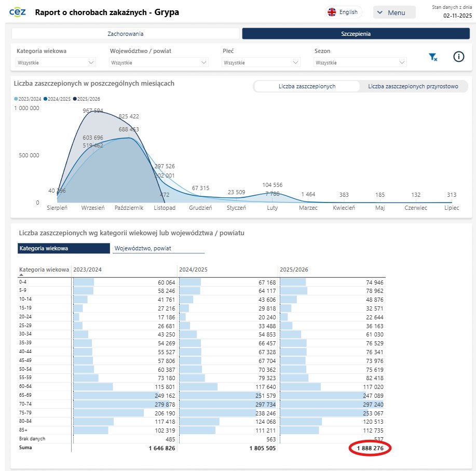Click total value 1 646 826
This screenshot has width=476, height=471.
[162, 448]
